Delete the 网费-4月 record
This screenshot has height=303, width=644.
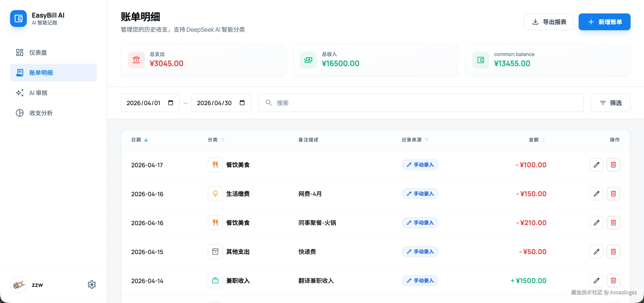[613, 194]
